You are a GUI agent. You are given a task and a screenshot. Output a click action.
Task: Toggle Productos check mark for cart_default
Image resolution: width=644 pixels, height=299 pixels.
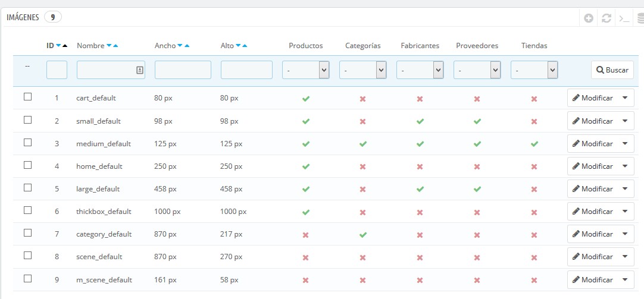pos(306,99)
